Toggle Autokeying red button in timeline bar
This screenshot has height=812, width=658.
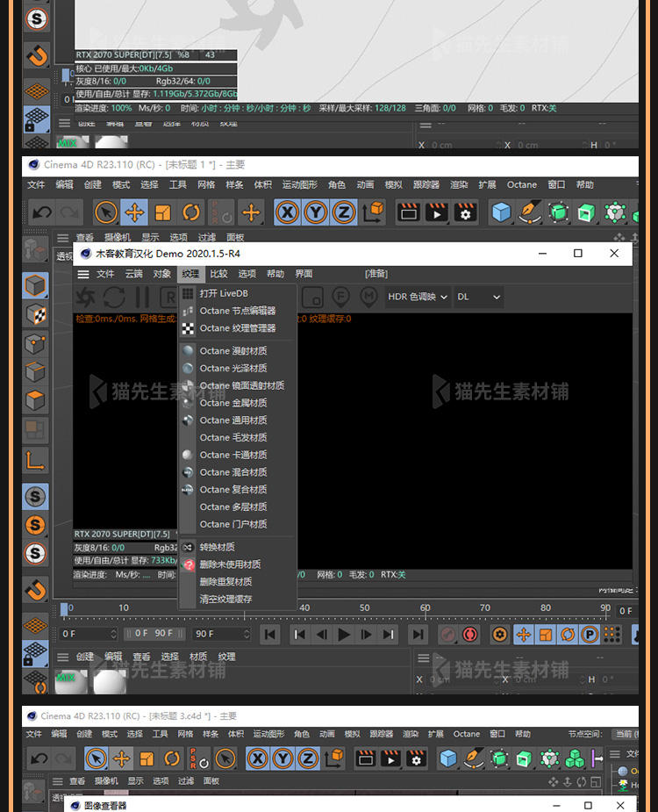pos(470,635)
